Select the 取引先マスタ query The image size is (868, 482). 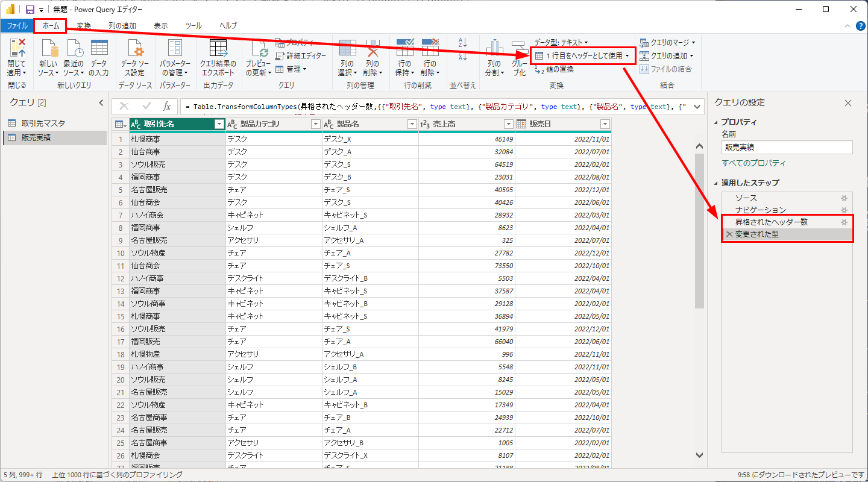pyautogui.click(x=54, y=124)
